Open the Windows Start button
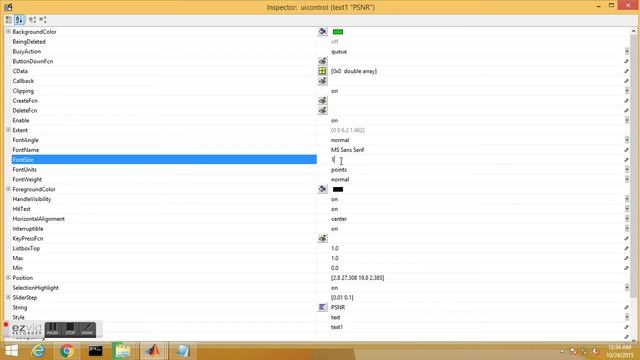Viewport: 640px width, 360px height. pos(11,351)
